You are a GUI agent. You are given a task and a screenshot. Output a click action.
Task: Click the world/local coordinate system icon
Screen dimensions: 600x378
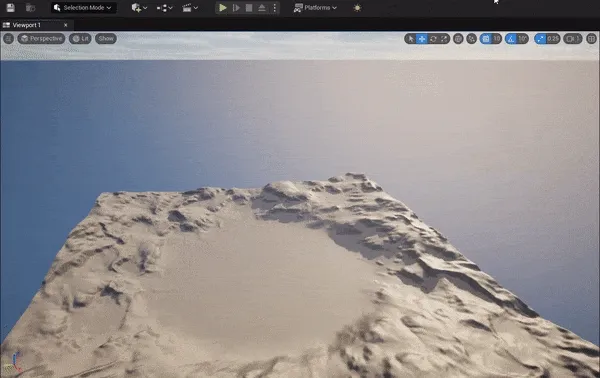coord(458,39)
